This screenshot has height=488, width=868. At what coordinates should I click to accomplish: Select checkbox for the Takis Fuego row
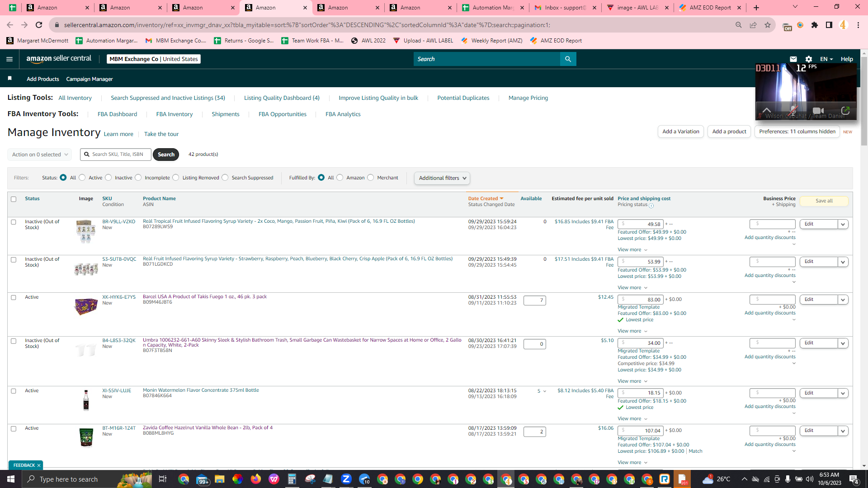click(x=14, y=298)
